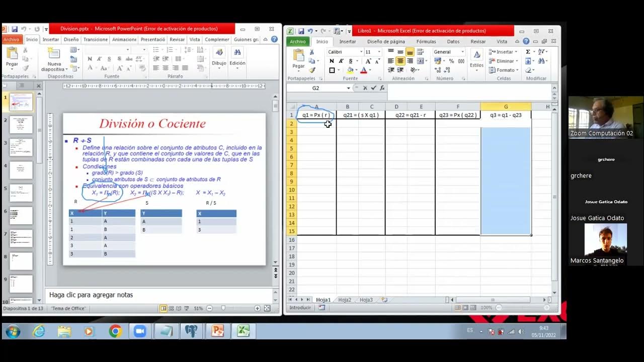Click PowerPoint's strikethrough abc icon
Viewport: 644px width, 362px height.
click(129, 59)
